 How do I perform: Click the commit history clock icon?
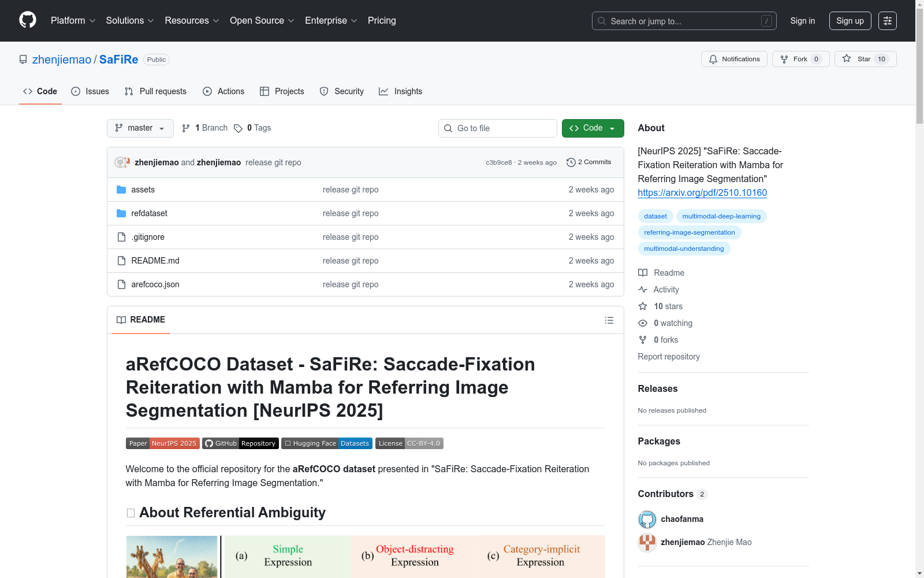click(x=571, y=162)
